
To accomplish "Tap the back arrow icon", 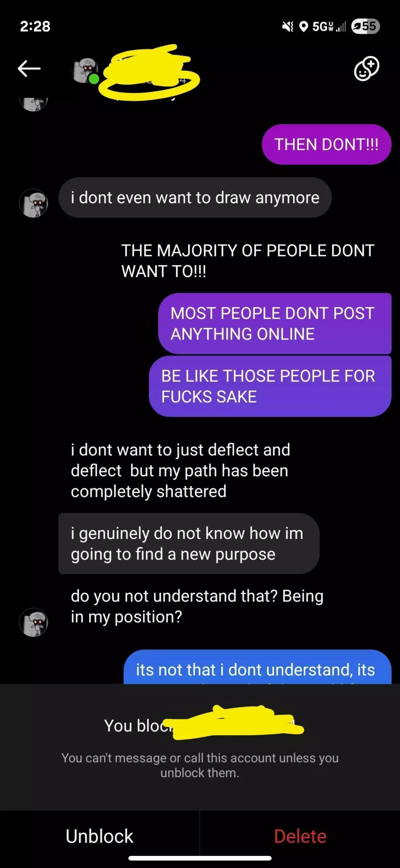I will 29,69.
